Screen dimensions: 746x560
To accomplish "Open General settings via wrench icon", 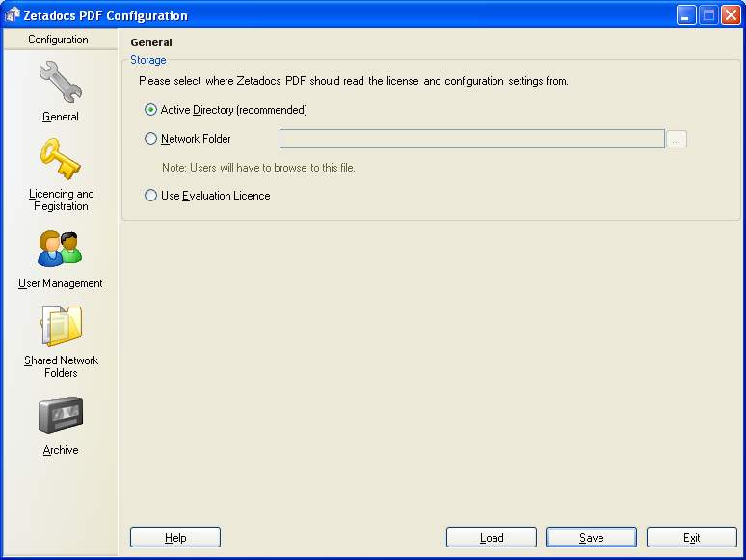I will coord(61,82).
